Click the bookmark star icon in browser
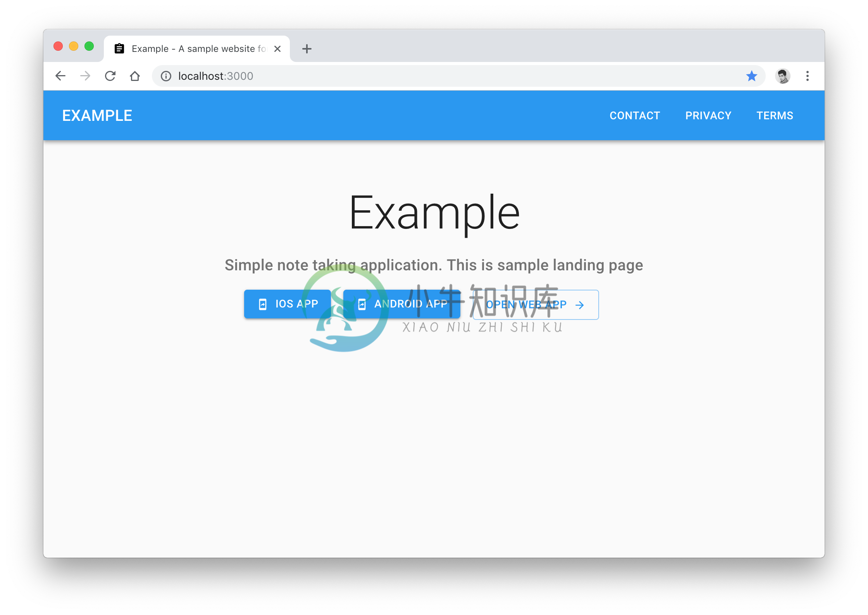Screen dimensions: 868x615 pyautogui.click(x=751, y=75)
